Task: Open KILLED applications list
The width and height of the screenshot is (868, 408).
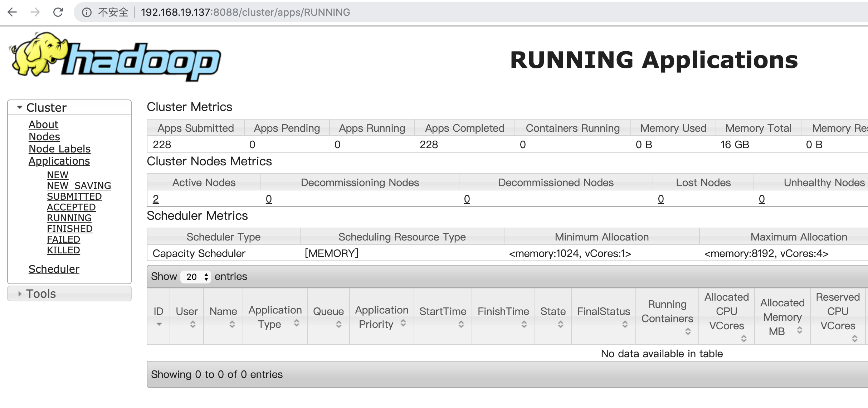Action: tap(63, 250)
